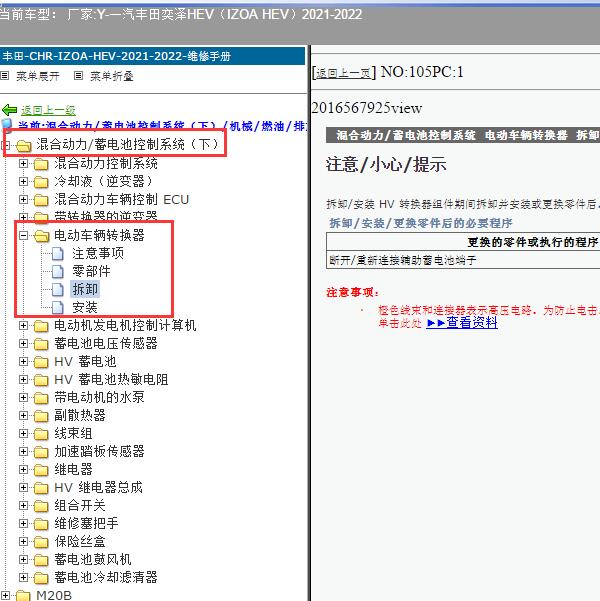Click the 安装 page icon
The height and width of the screenshot is (601, 600).
[x=58, y=307]
